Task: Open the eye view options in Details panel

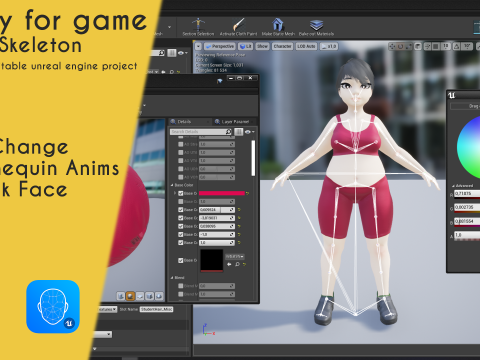Action: 249,132
